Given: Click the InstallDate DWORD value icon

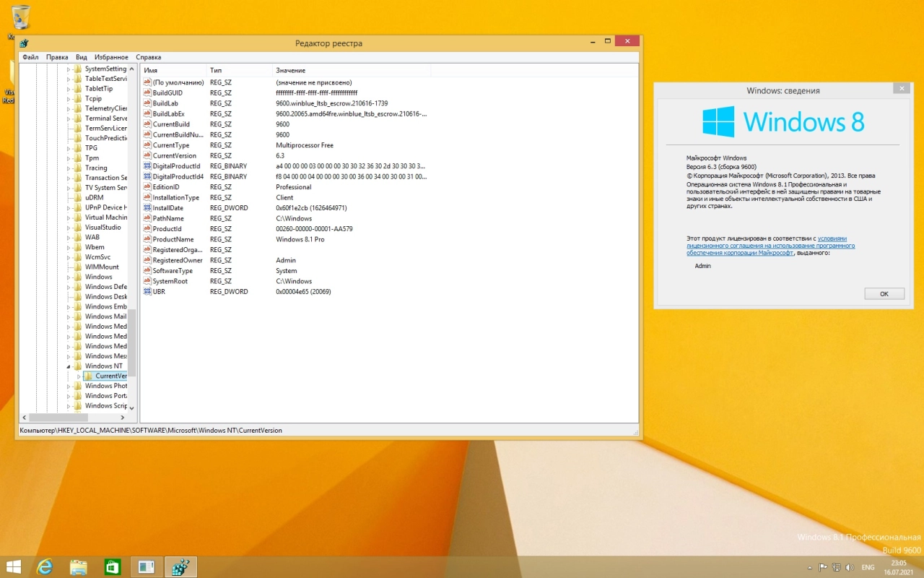Looking at the screenshot, I should pyautogui.click(x=147, y=208).
